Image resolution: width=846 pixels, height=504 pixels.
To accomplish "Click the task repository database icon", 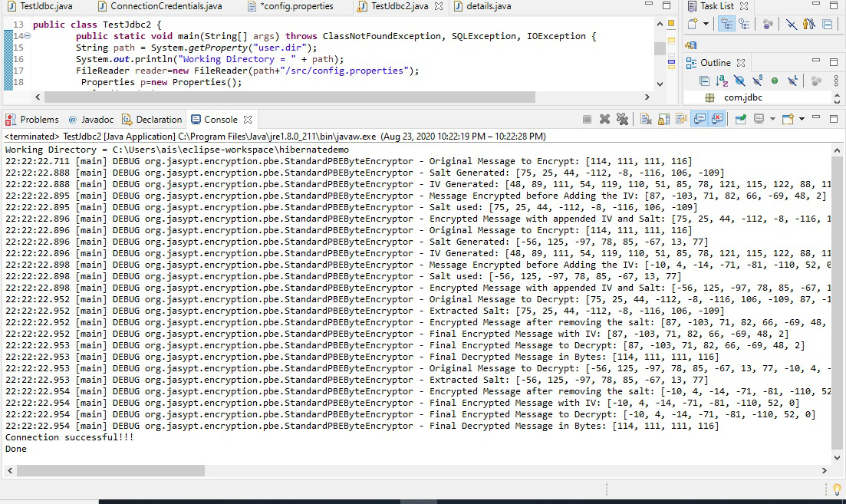I will [x=690, y=44].
